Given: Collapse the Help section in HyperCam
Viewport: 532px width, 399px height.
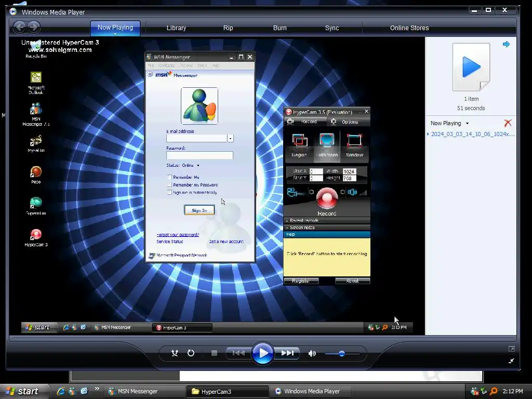Looking at the screenshot, I should coord(327,234).
